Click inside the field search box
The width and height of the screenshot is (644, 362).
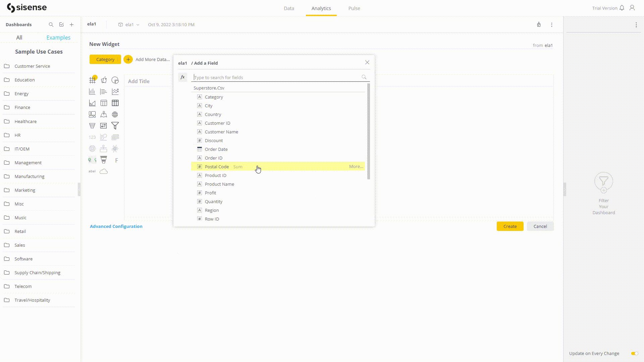click(x=268, y=77)
